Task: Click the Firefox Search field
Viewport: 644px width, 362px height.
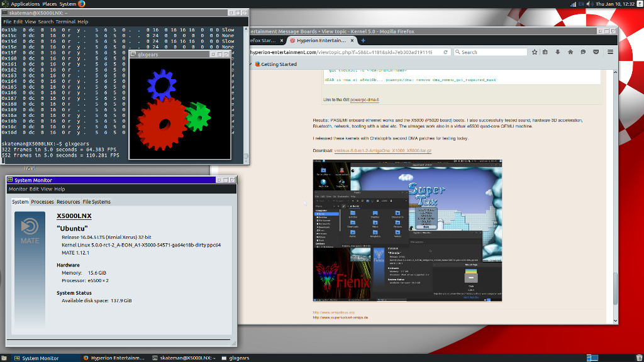Action: click(x=491, y=52)
